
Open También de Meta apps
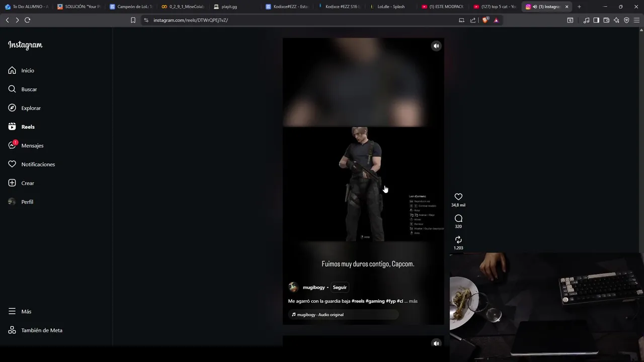tap(35, 330)
